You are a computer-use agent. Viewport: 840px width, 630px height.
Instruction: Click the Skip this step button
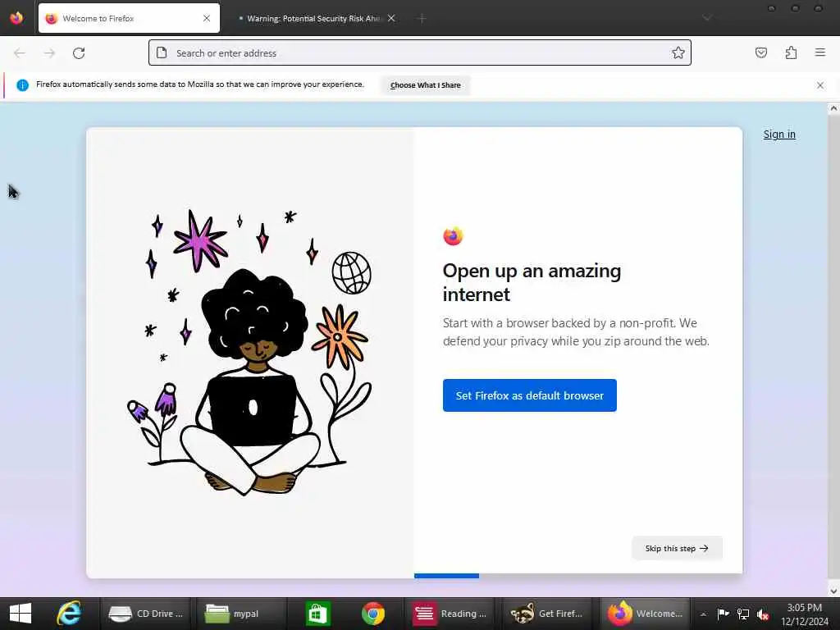coord(677,548)
